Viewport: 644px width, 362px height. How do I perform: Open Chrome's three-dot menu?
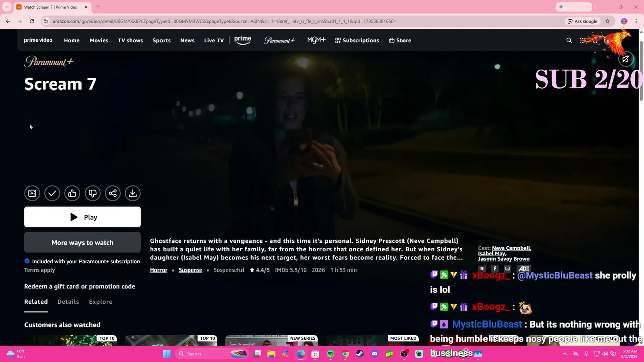coord(636,21)
